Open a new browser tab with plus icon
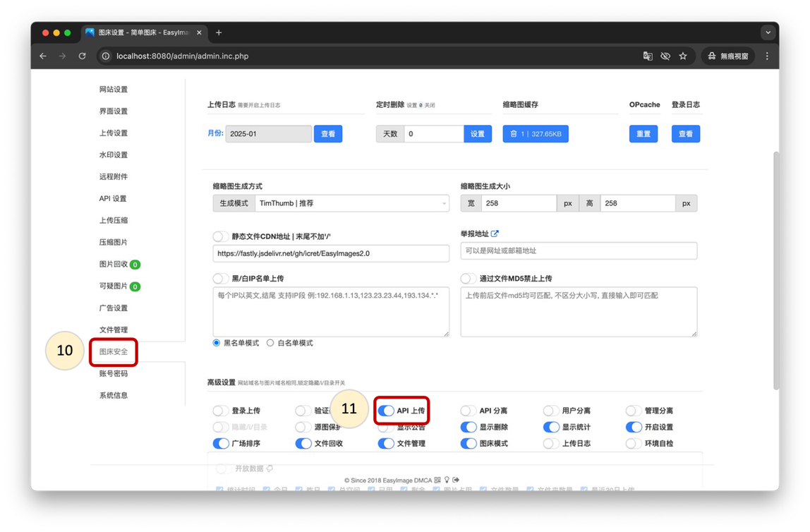 219,32
